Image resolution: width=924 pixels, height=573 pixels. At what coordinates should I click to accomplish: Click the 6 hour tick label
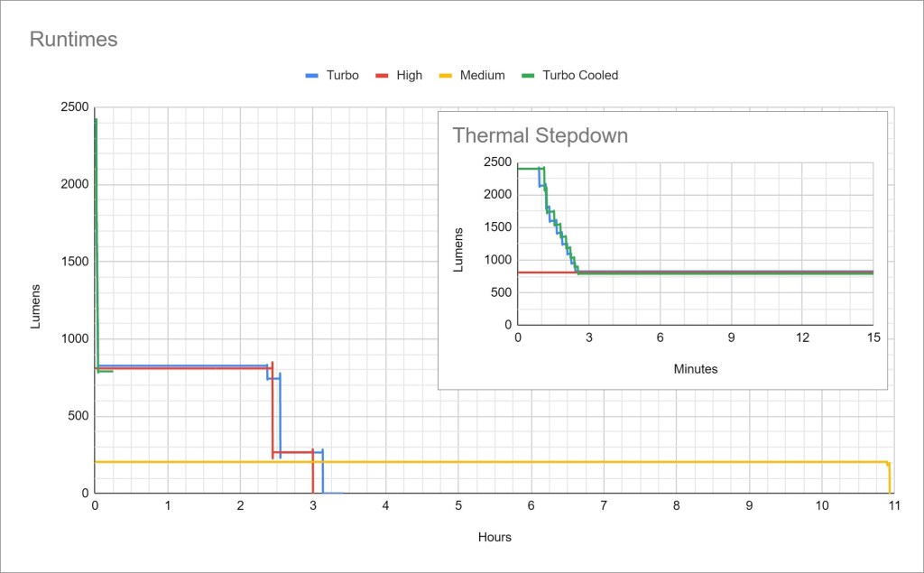(531, 507)
